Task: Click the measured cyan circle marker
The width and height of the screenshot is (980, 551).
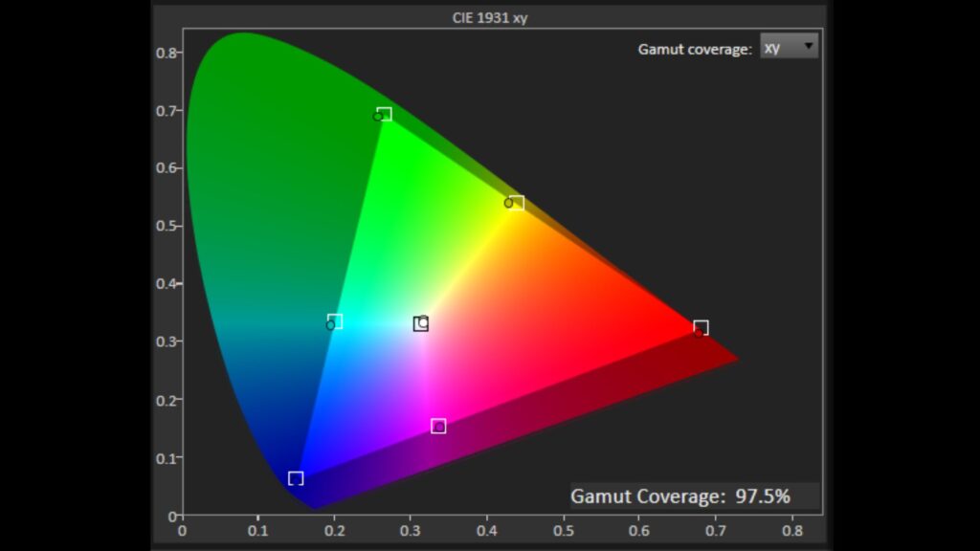Action: click(x=330, y=326)
